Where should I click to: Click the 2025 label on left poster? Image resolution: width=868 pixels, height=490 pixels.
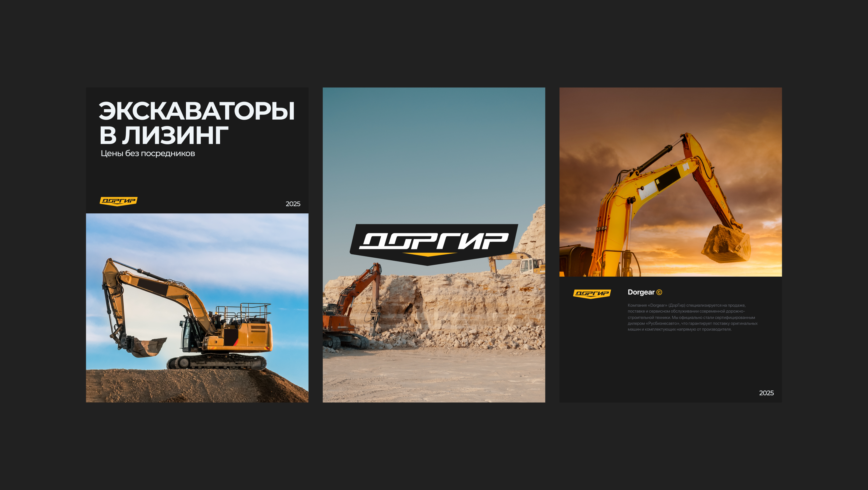[293, 204]
